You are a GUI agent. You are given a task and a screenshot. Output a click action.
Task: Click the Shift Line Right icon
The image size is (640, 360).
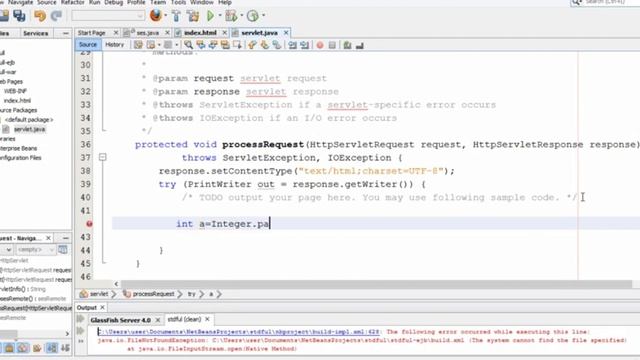(304, 45)
